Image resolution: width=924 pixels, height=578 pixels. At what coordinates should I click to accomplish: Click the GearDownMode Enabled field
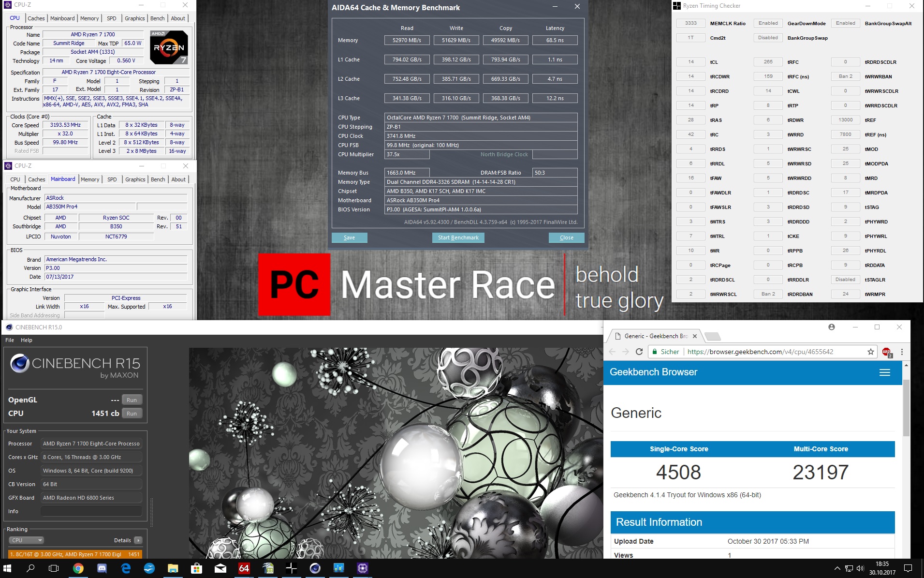point(768,23)
